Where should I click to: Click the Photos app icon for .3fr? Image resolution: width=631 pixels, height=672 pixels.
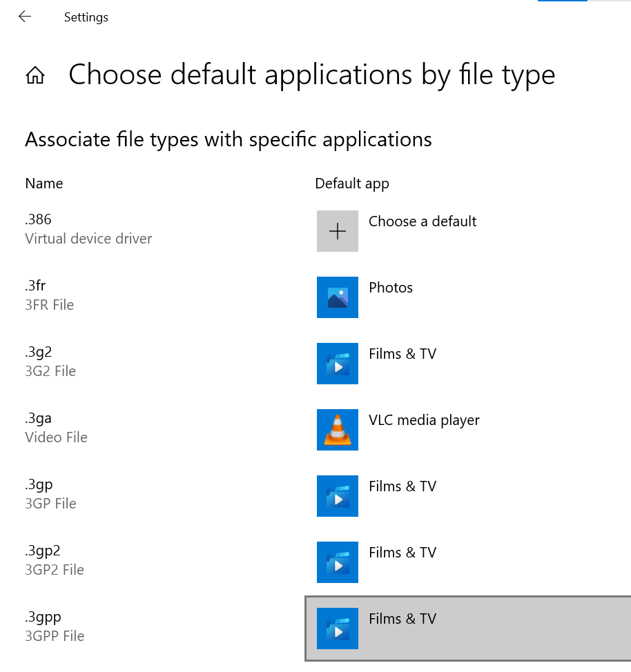[x=338, y=297]
